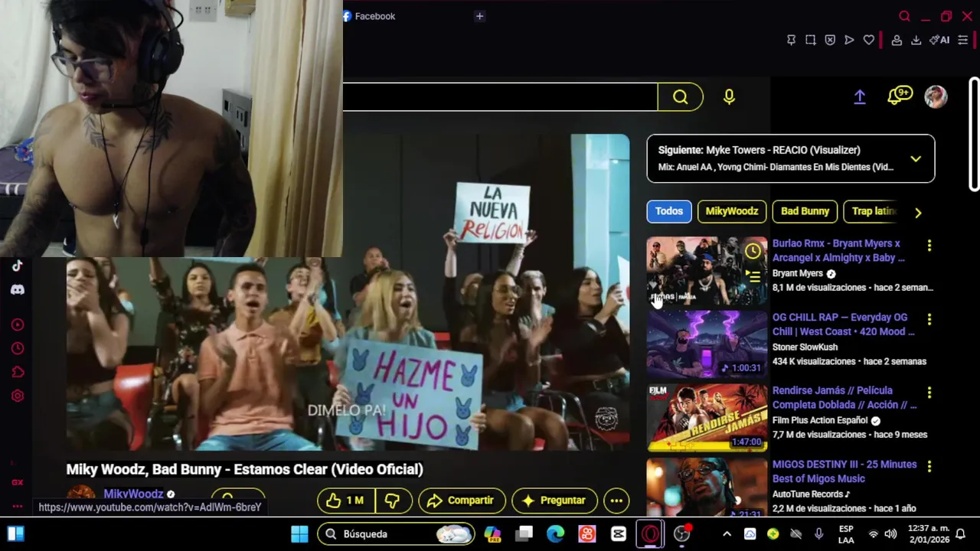Click the page vertical scrollbar thumb
The height and width of the screenshot is (551, 980).
[x=974, y=134]
